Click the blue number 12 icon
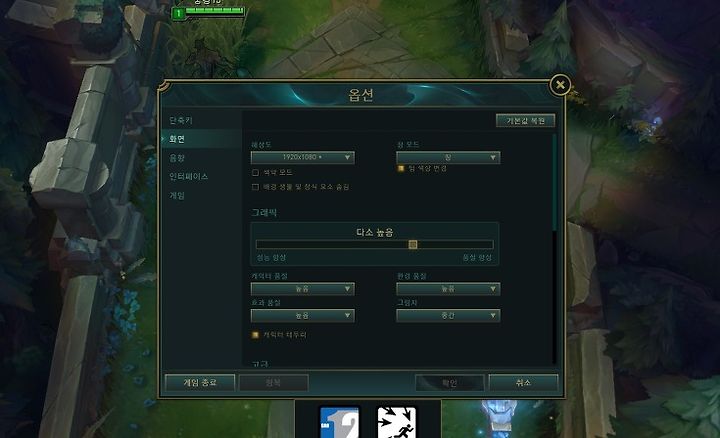Screen dimensions: 720x438 [339, 422]
